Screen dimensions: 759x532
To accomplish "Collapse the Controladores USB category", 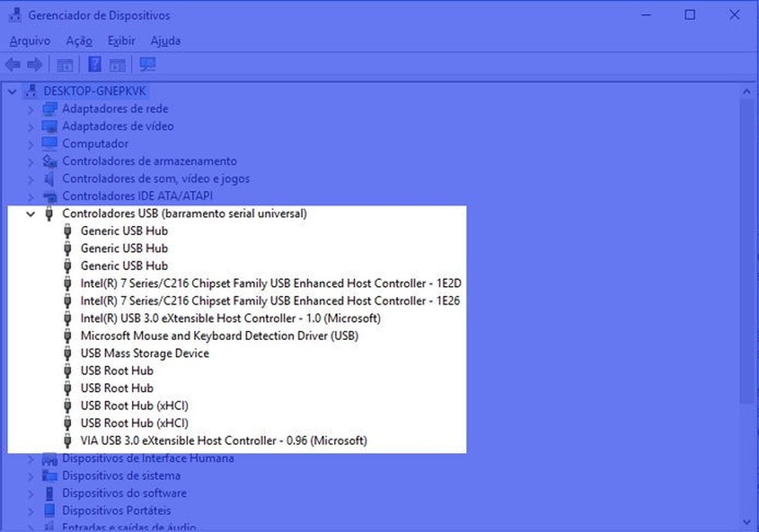I will [31, 214].
